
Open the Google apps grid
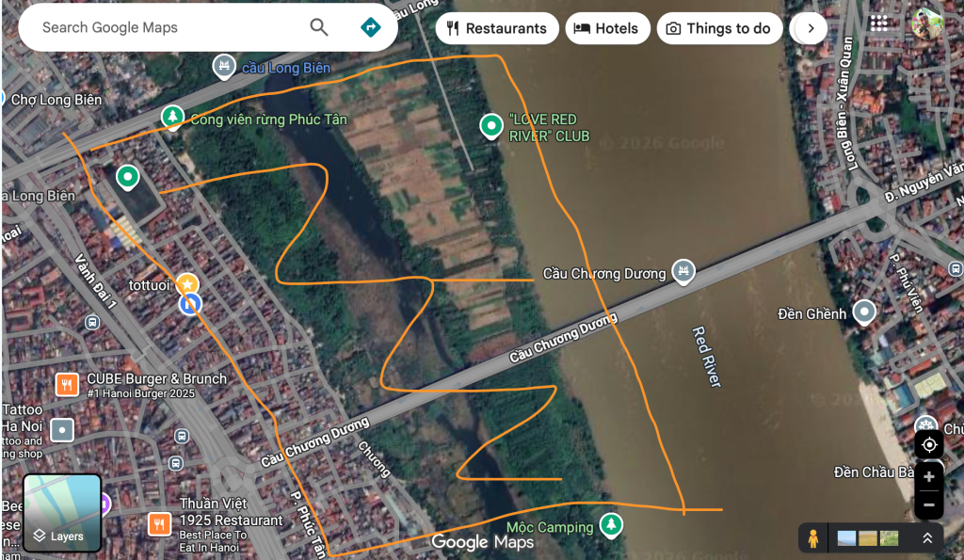pyautogui.click(x=878, y=23)
